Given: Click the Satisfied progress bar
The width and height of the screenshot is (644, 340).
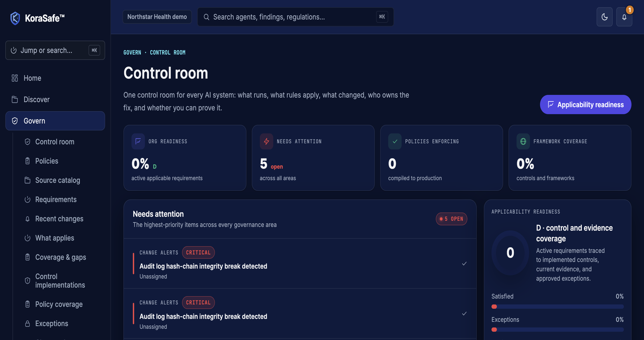Looking at the screenshot, I should click(558, 306).
